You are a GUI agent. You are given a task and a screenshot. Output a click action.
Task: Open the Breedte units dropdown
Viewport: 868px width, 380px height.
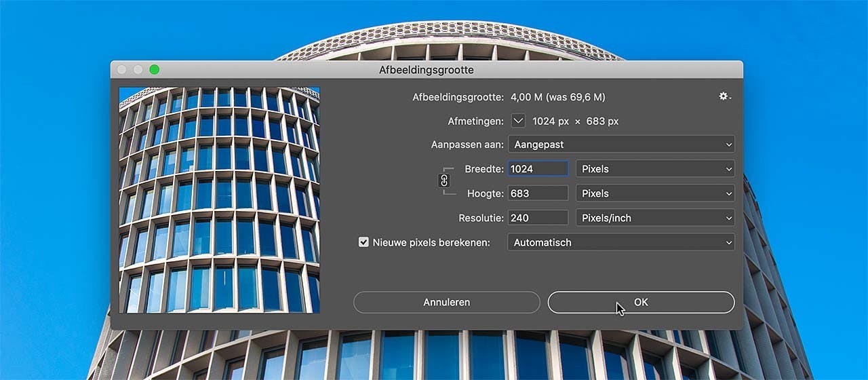pyautogui.click(x=655, y=168)
